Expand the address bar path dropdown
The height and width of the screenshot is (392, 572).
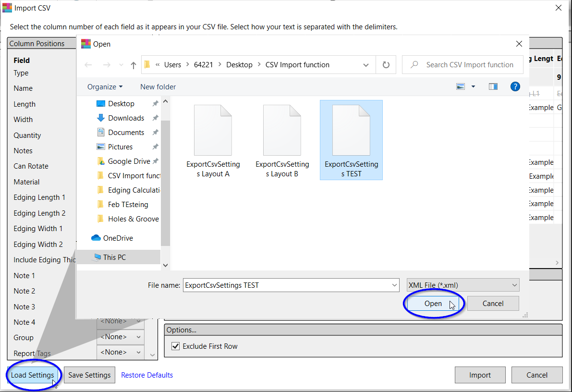point(365,65)
